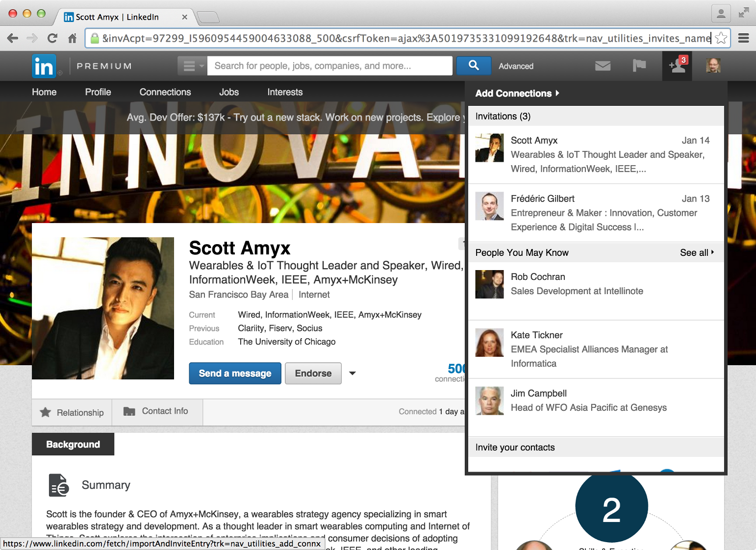
Task: Click into the LinkedIn search field
Action: [330, 66]
